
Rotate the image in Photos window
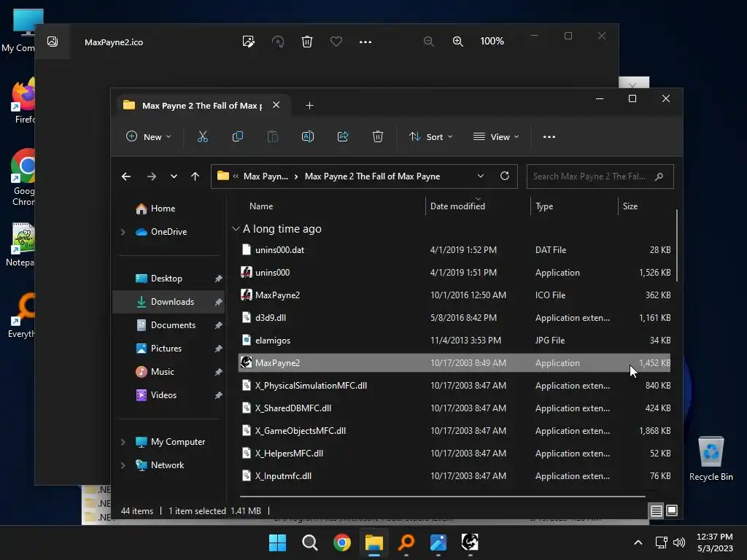[x=278, y=42]
